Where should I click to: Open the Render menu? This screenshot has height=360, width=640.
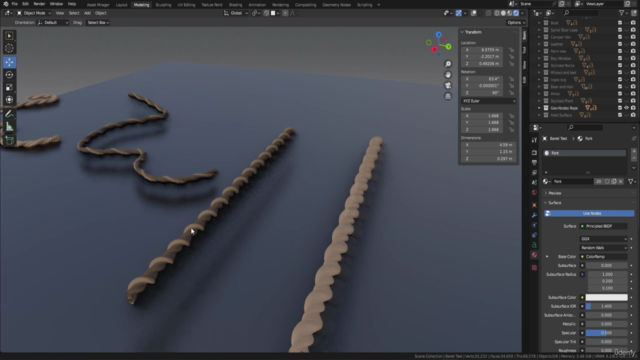coord(39,4)
